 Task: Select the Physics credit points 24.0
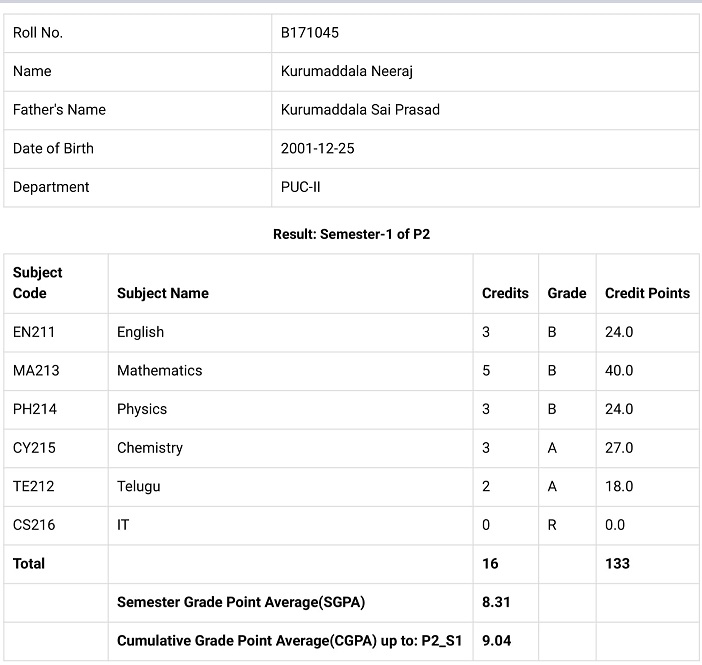[x=619, y=409]
